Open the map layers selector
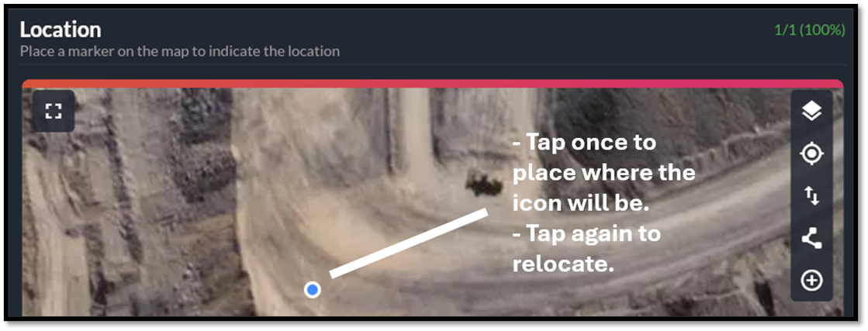 [811, 112]
